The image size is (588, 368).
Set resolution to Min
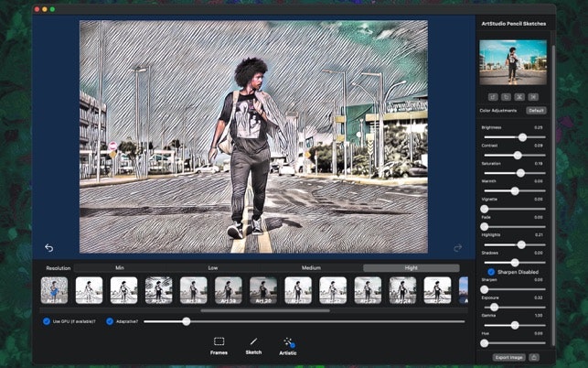[120, 267]
